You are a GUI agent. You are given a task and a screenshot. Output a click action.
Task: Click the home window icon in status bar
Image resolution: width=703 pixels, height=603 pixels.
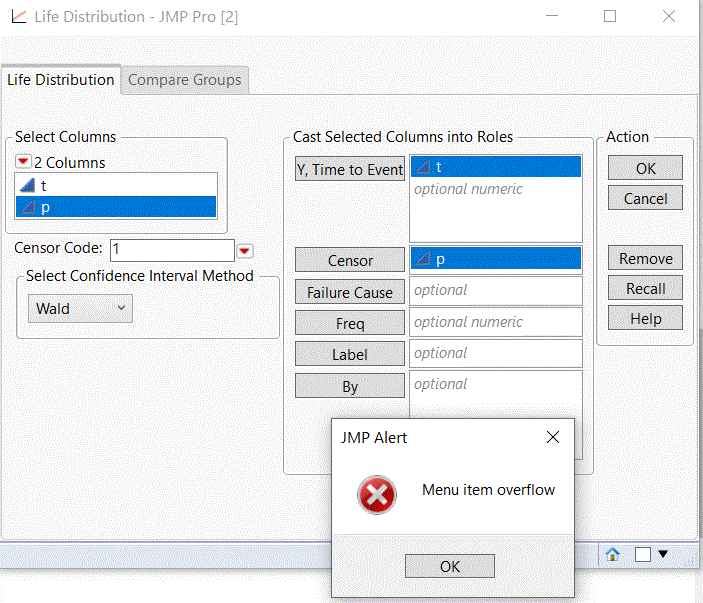613,554
